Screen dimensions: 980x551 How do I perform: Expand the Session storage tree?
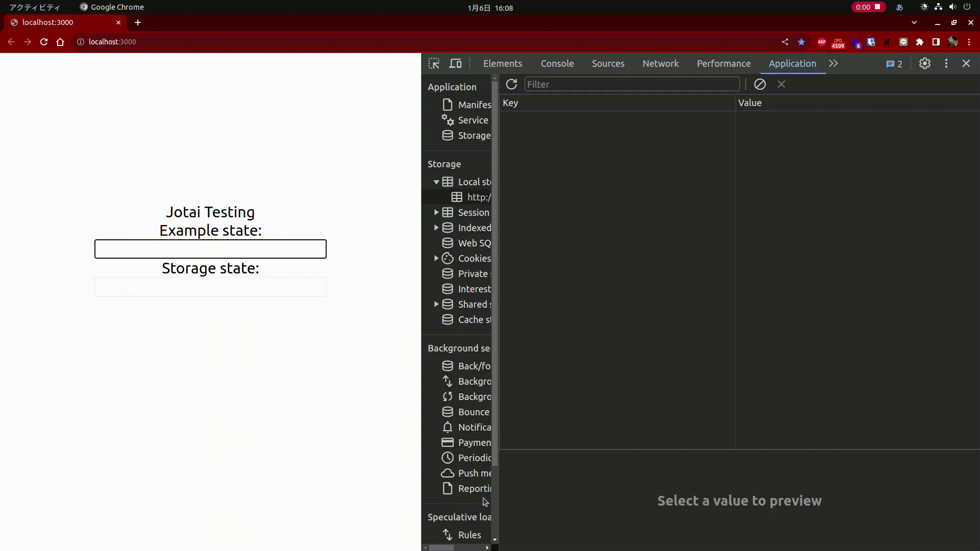click(x=436, y=212)
